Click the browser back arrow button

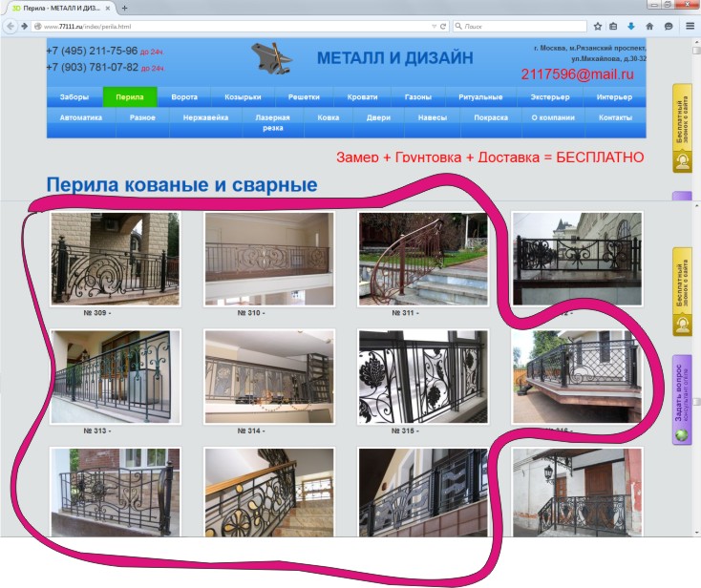[10, 27]
